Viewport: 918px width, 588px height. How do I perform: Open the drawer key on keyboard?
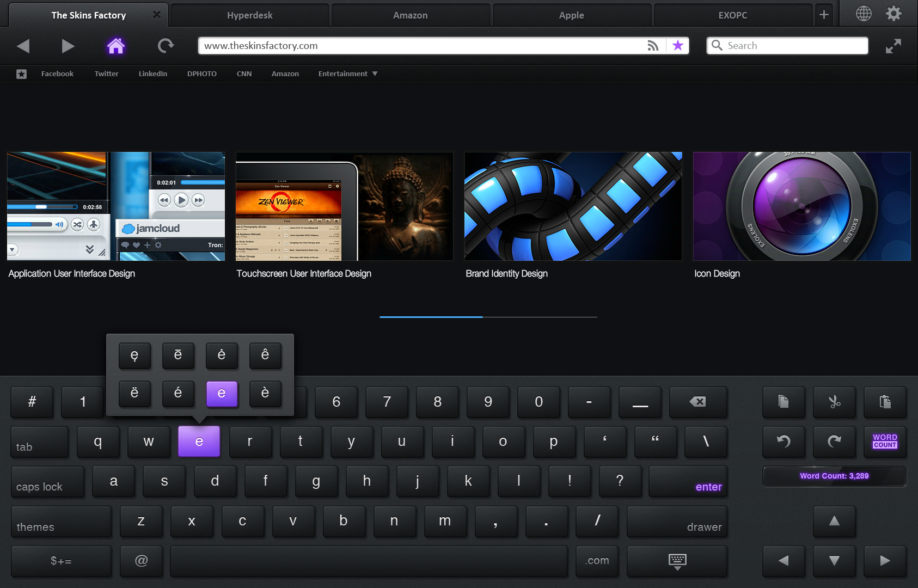(x=677, y=521)
